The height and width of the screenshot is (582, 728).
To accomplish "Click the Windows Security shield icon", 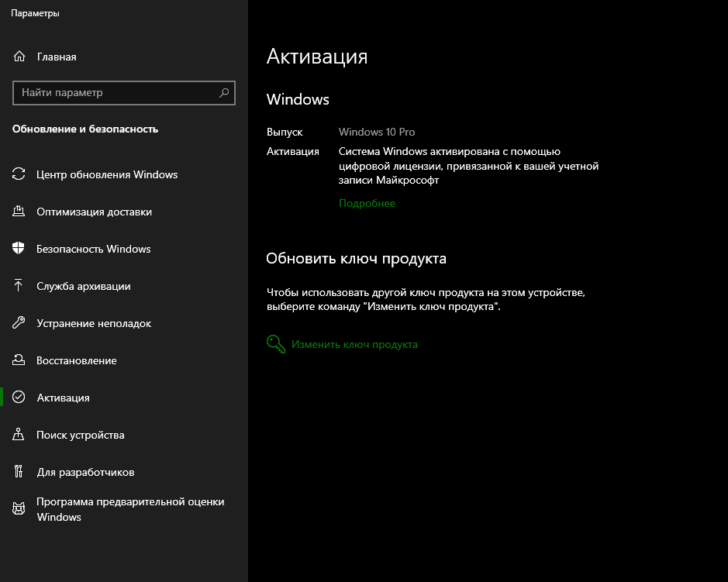I will click(x=19, y=248).
